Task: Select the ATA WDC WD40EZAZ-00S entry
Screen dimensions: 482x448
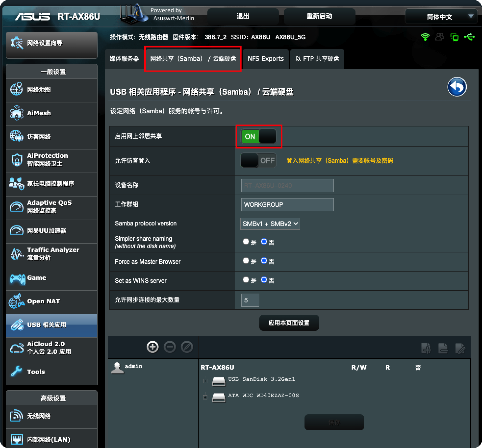Action: [x=264, y=395]
